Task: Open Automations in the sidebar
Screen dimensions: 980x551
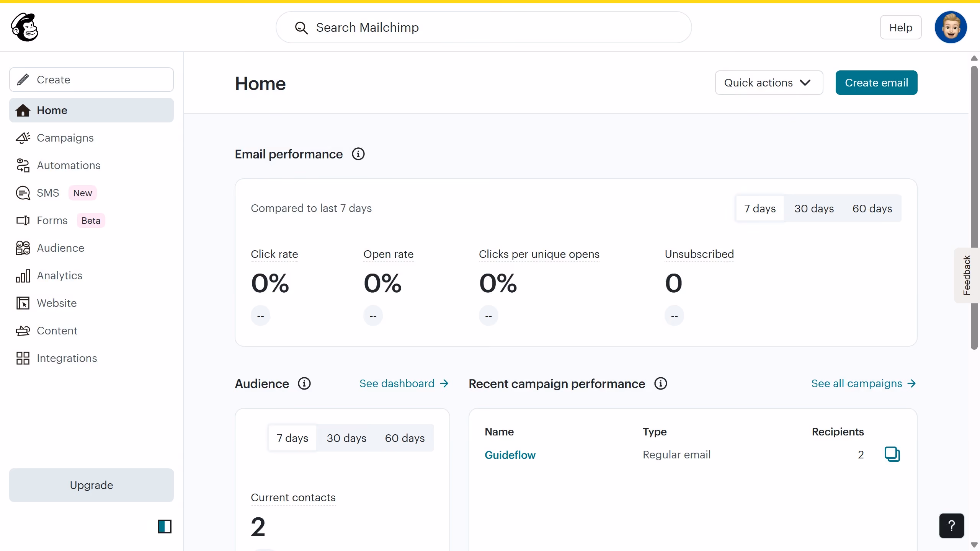Action: pos(91,165)
